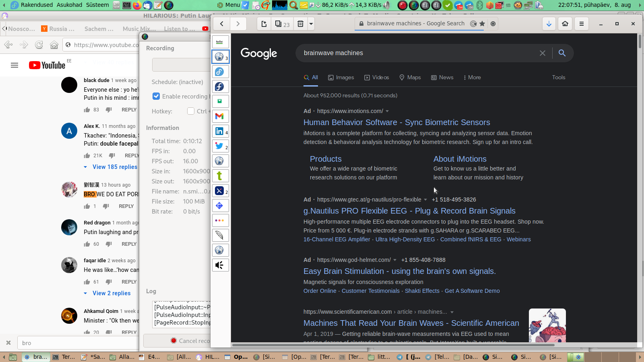
Task: Open the terminal launcher in top panel
Action: [x=126, y=5]
